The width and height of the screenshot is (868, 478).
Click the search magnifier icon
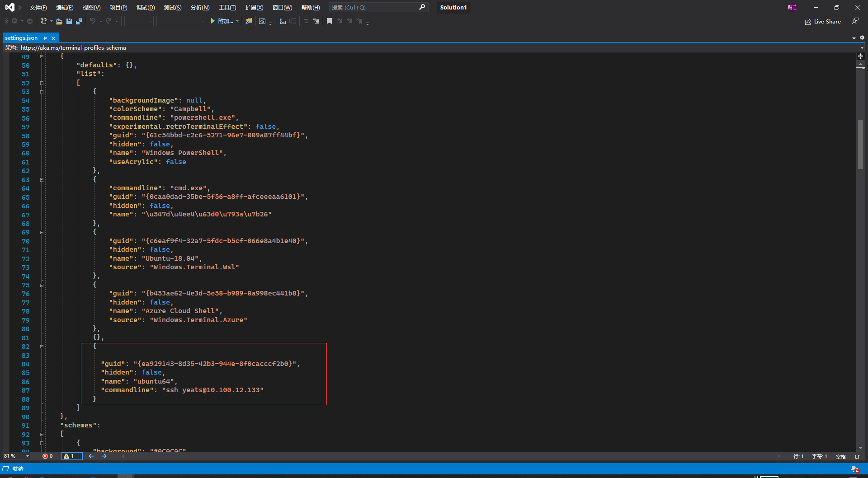(422, 7)
